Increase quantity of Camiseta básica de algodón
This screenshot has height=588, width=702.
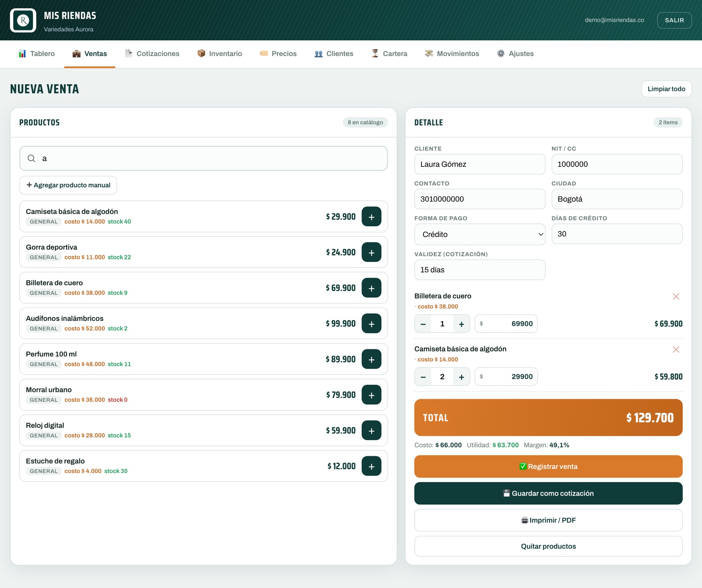pos(462,376)
